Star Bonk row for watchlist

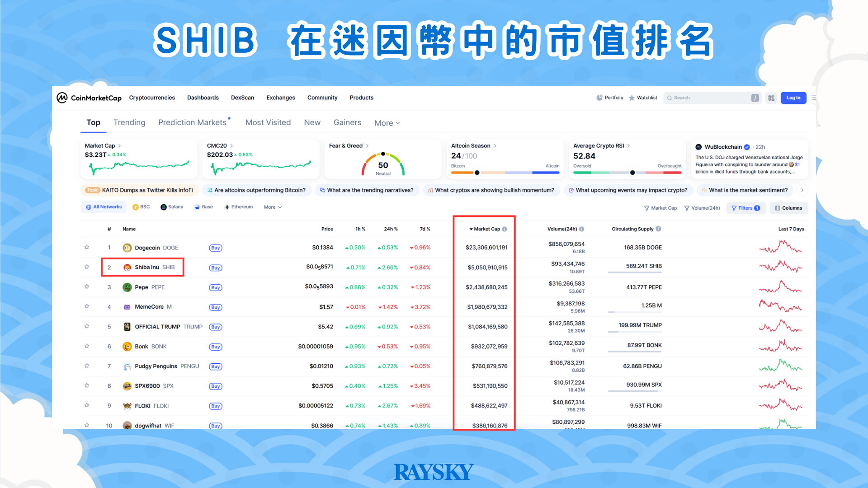click(x=87, y=346)
